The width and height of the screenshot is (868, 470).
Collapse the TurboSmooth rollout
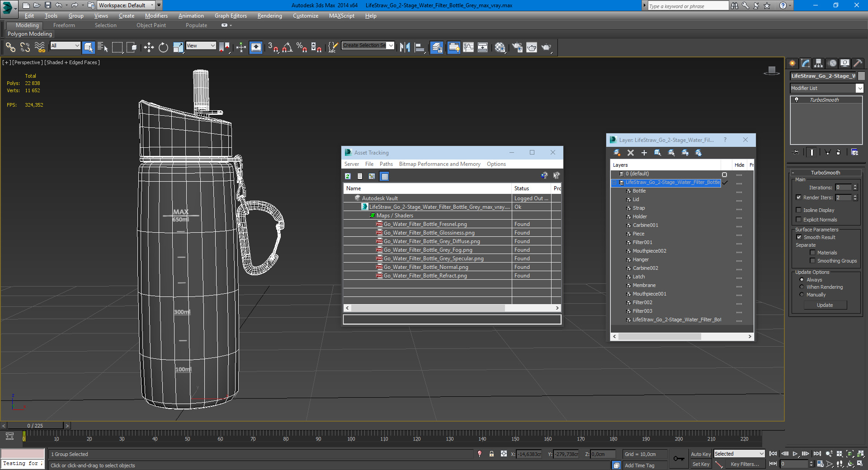[826, 173]
